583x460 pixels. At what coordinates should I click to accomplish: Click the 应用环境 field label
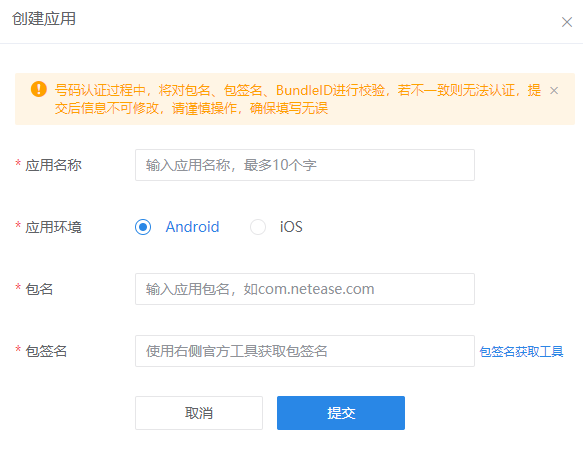(x=54, y=227)
